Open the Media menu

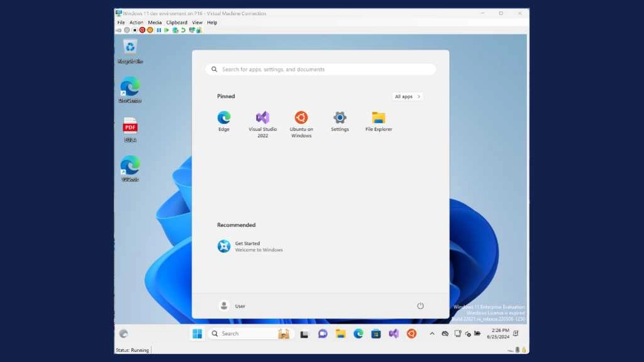155,22
